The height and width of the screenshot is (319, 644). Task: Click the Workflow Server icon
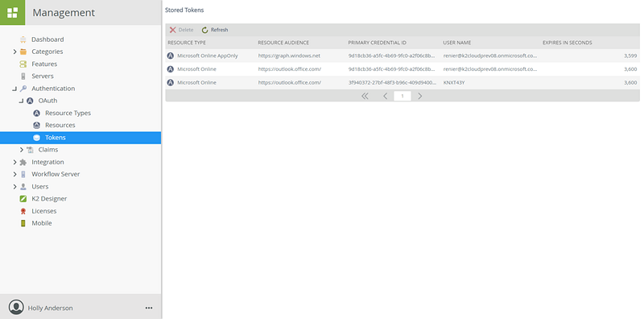point(23,174)
